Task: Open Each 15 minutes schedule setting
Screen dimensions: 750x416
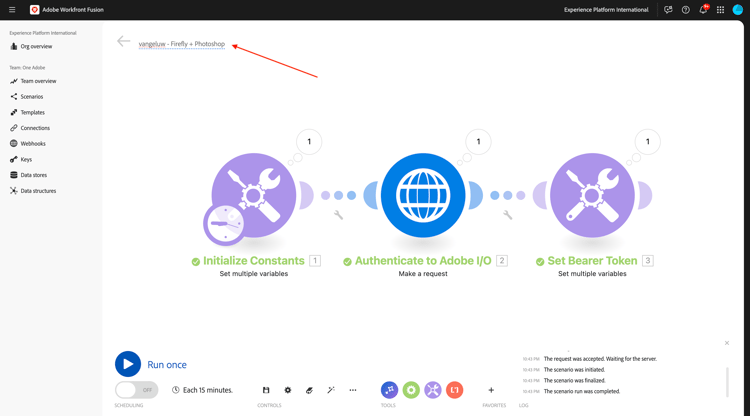Action: (202, 390)
